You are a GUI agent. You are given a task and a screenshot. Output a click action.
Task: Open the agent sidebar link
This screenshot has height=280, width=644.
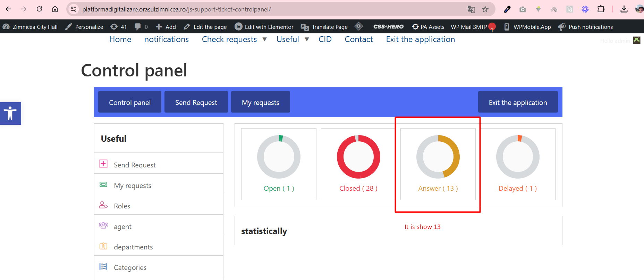(122, 227)
